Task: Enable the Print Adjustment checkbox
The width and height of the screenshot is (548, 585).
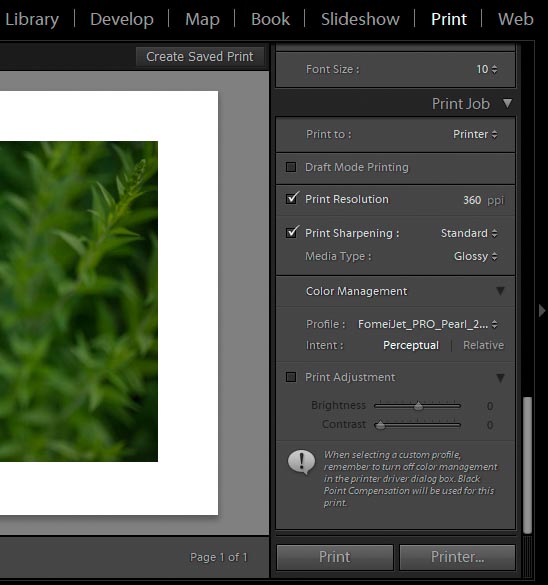Action: click(291, 377)
